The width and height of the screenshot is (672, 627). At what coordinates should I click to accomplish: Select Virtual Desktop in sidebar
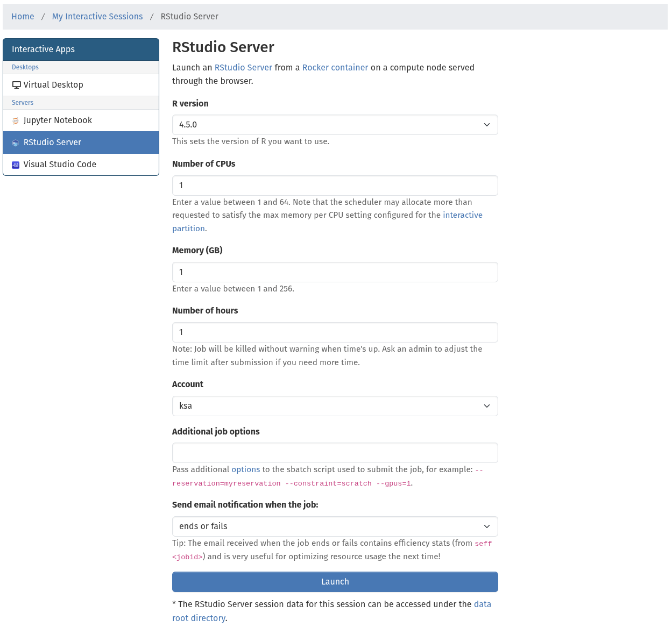[81, 85]
